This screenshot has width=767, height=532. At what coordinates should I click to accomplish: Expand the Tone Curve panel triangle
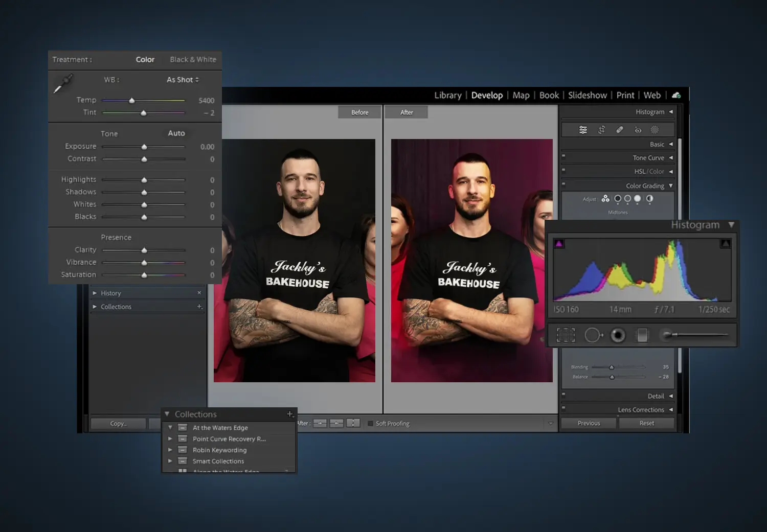coord(671,158)
